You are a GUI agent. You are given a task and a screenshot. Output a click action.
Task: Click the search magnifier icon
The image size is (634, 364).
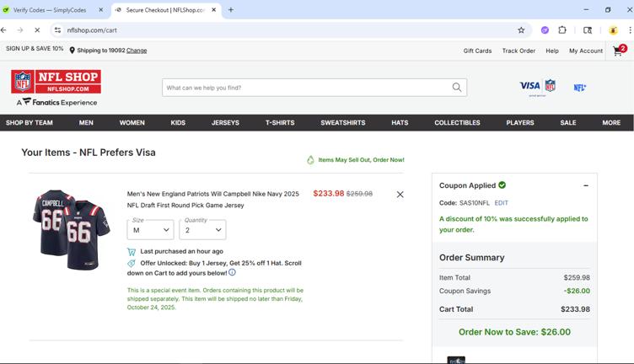[x=456, y=88]
